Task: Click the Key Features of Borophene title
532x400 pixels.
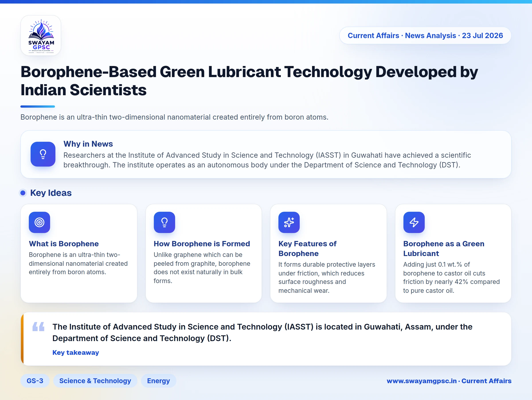Action: tap(307, 249)
